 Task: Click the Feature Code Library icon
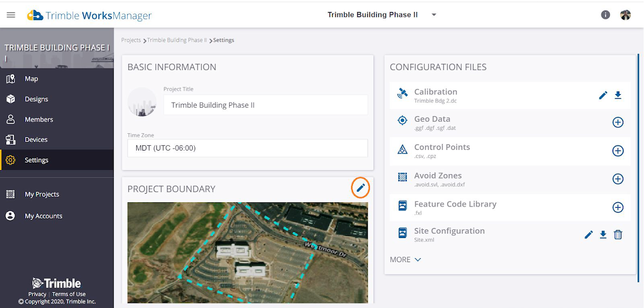click(x=403, y=206)
